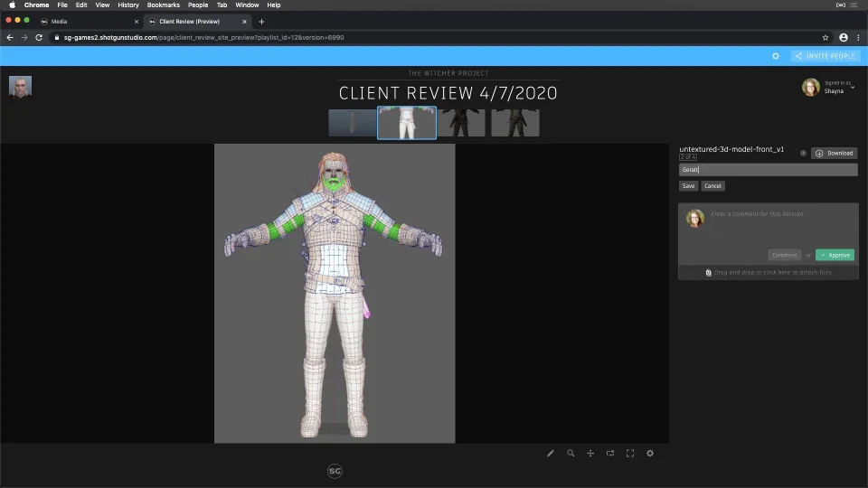Open viewer settings gear in player toolbar
Image resolution: width=868 pixels, height=488 pixels.
650,453
